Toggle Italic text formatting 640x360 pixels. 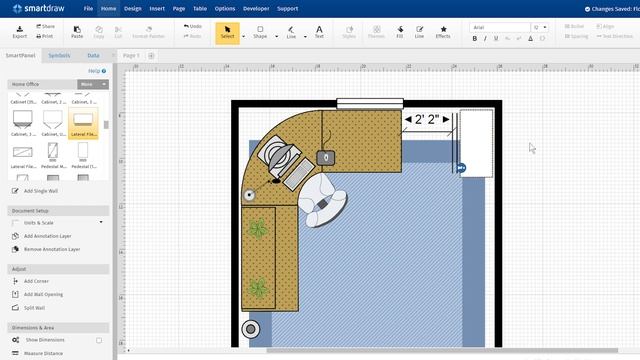[485, 38]
